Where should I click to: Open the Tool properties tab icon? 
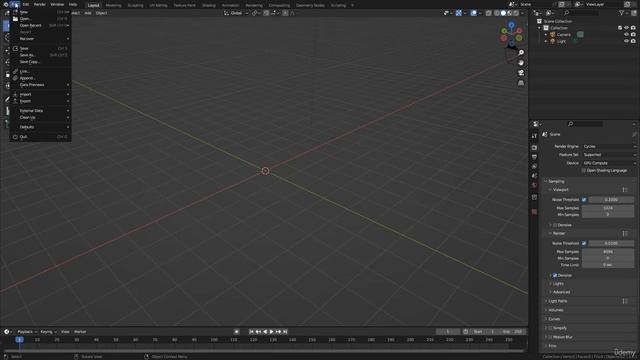[x=534, y=136]
